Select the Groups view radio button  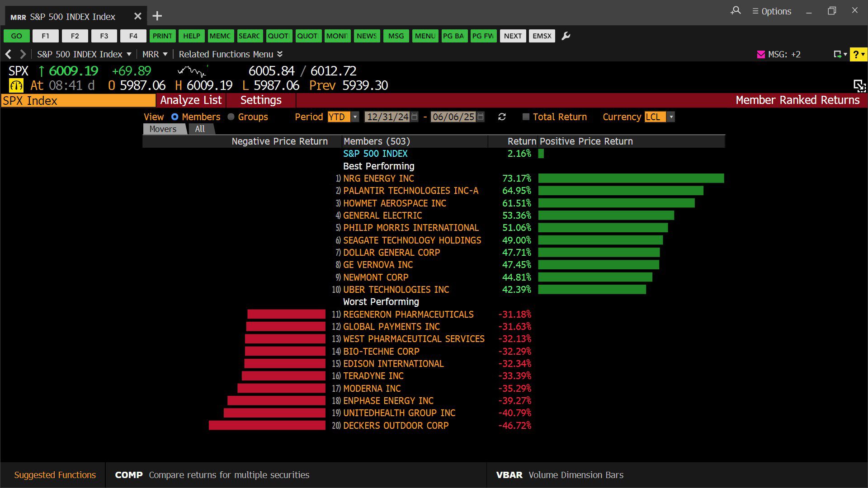231,117
